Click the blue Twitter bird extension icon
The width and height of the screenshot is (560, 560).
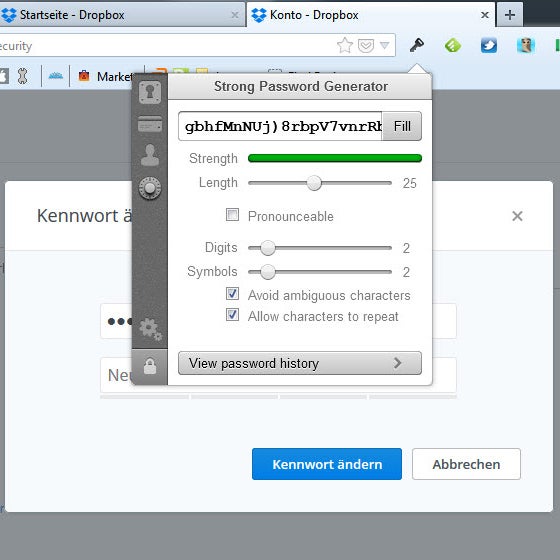coord(489,45)
